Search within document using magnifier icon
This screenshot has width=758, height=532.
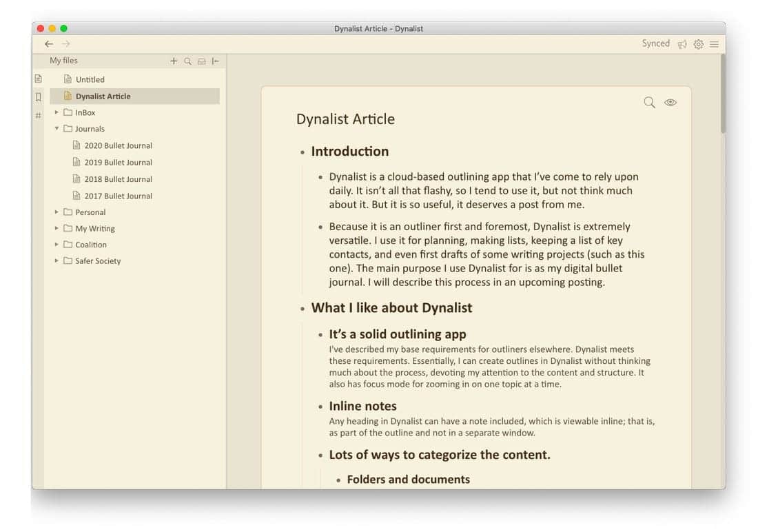[649, 103]
